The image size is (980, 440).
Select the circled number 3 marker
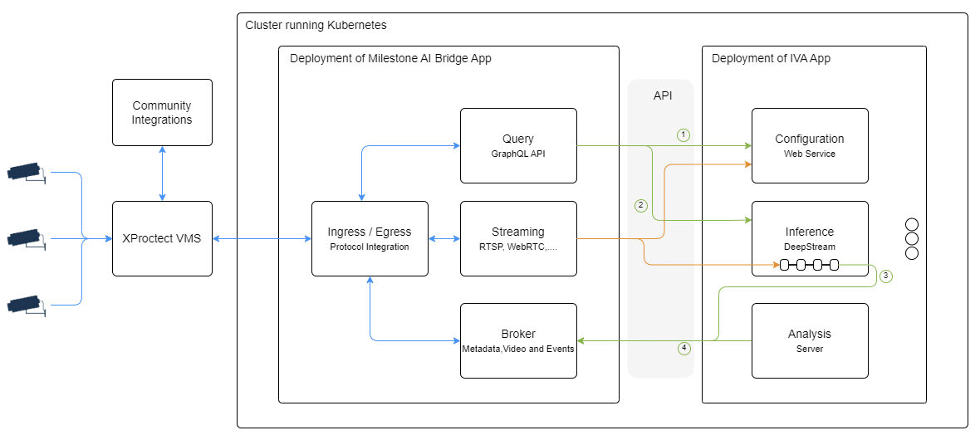pyautogui.click(x=886, y=276)
